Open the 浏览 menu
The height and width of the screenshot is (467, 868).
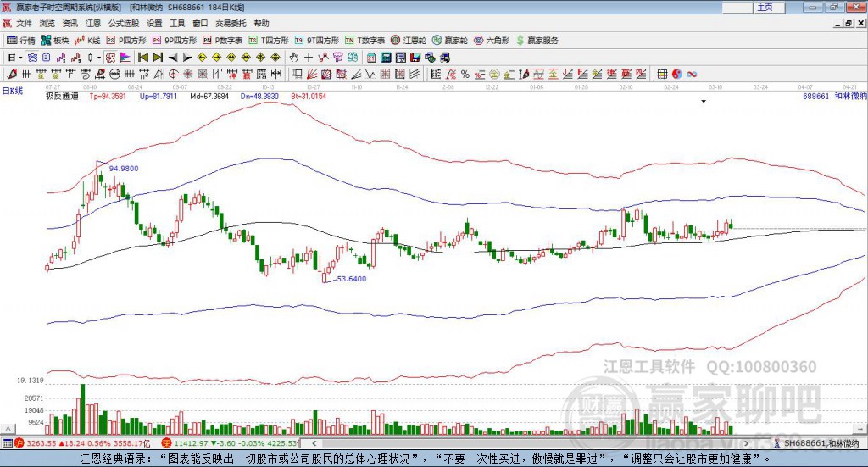pyautogui.click(x=47, y=23)
